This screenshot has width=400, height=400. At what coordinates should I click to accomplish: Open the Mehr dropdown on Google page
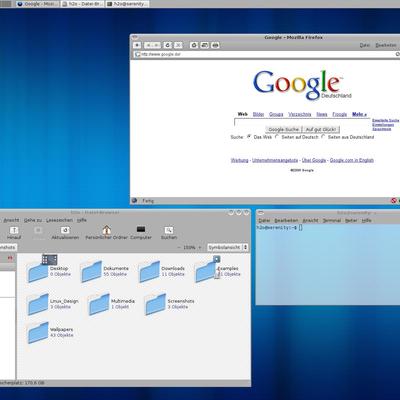click(x=359, y=114)
